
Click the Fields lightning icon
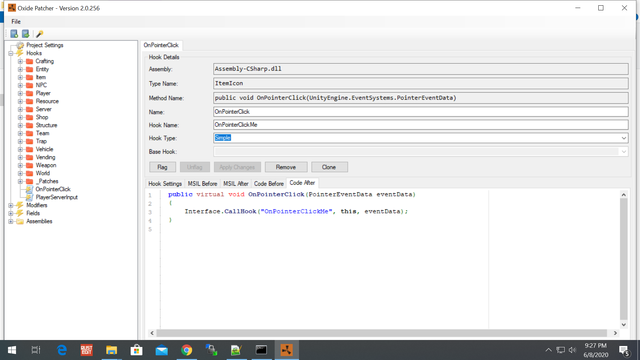point(20,213)
